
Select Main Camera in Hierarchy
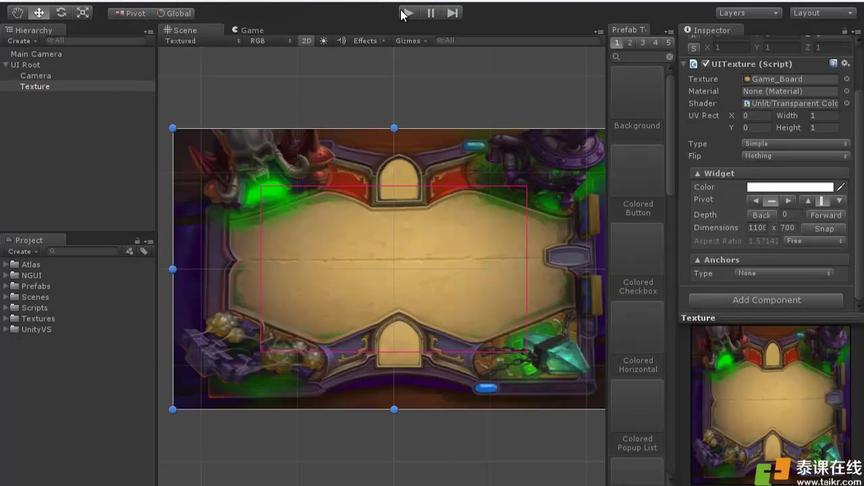tap(36, 54)
